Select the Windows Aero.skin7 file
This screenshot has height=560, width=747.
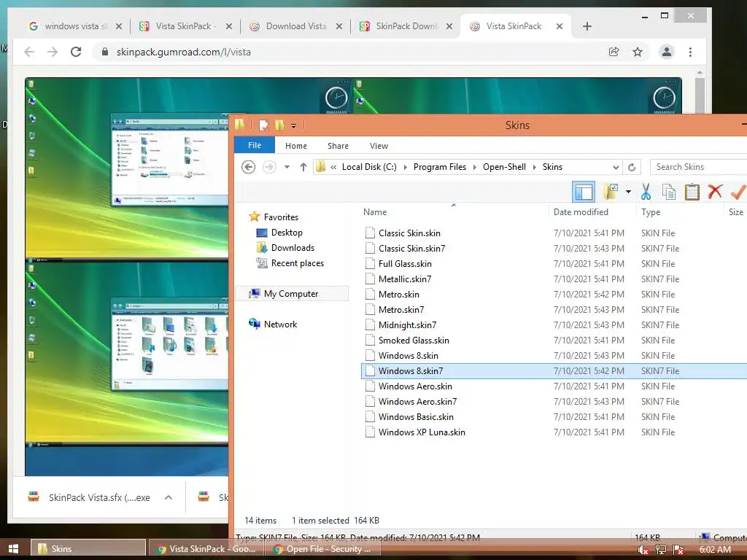point(417,402)
